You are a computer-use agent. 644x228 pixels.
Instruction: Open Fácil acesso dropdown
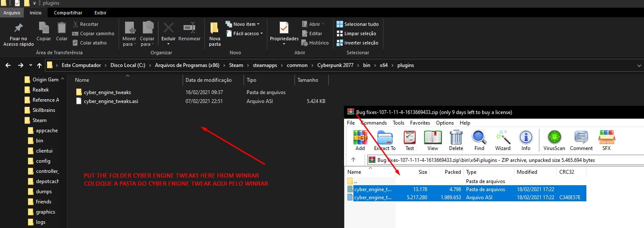coord(244,33)
